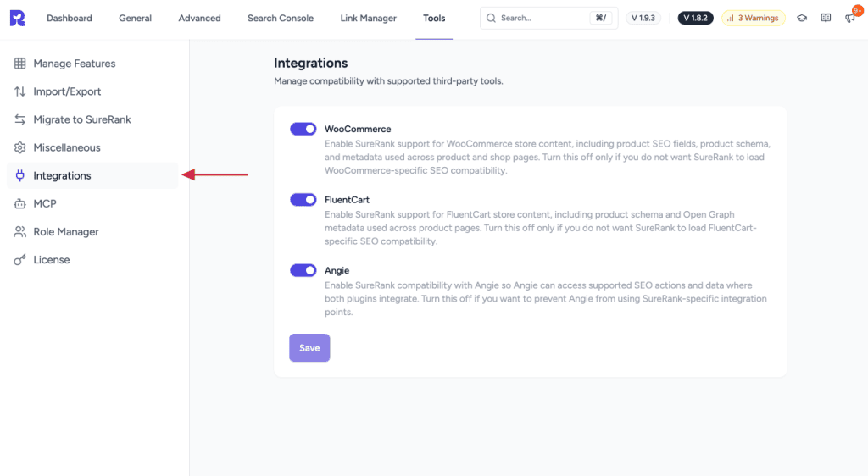The height and width of the screenshot is (476, 868).
Task: Open the License page
Action: [x=92, y=260]
